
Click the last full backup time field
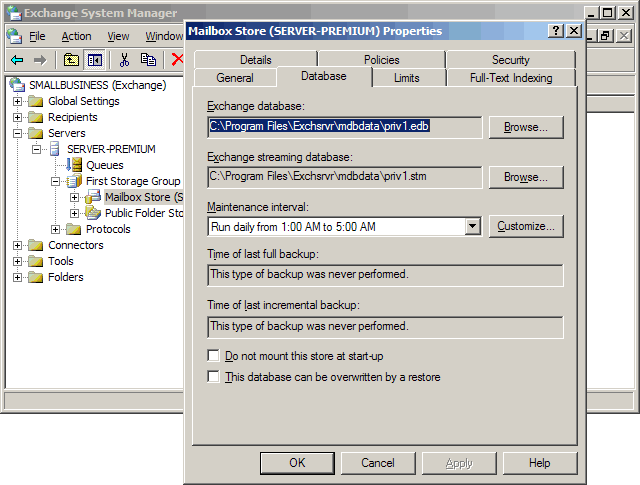point(385,275)
